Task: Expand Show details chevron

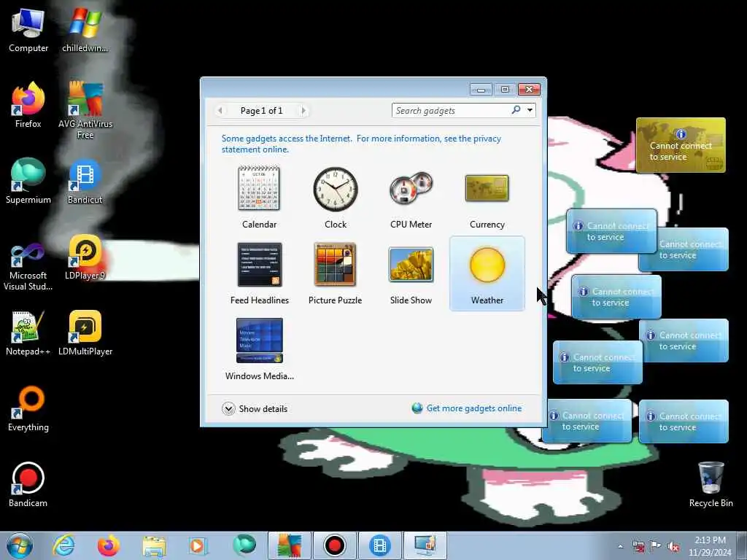Action: (x=228, y=408)
